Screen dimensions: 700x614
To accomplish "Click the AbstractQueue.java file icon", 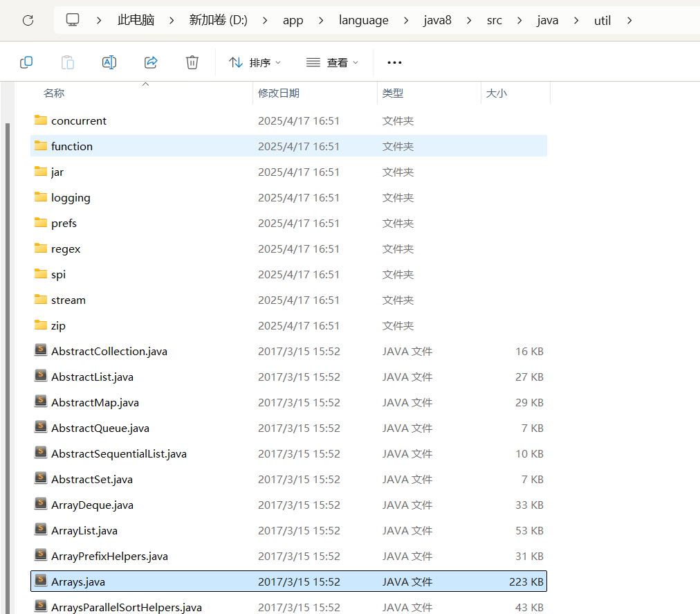I will tap(41, 427).
